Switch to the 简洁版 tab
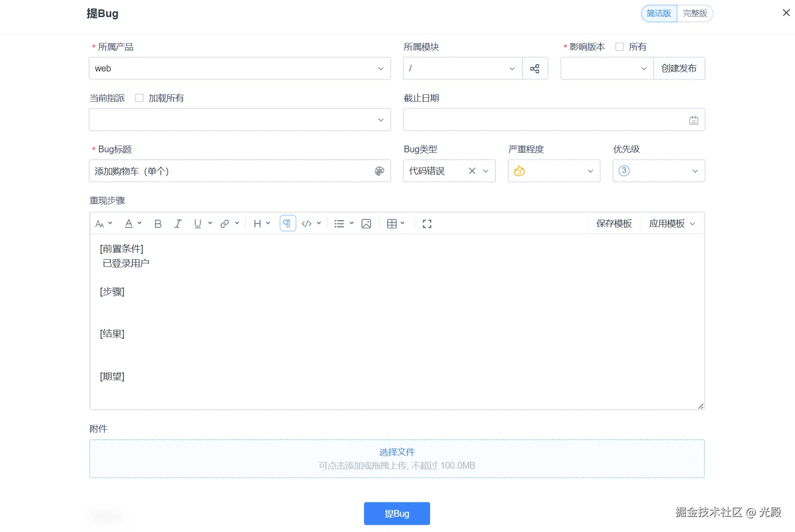Viewport: 795px width, 532px height. pos(659,13)
